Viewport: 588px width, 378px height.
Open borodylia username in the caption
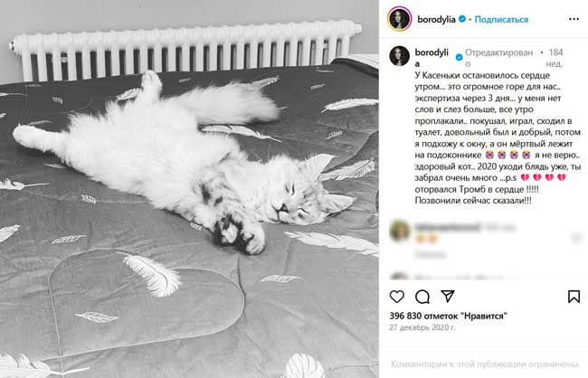pos(432,58)
